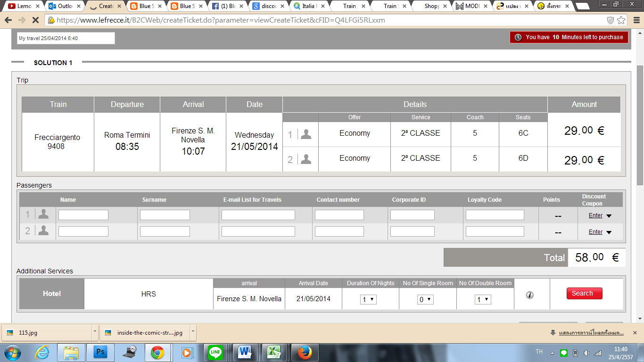
Task: Click the network signal tray icon
Action: 597,353
